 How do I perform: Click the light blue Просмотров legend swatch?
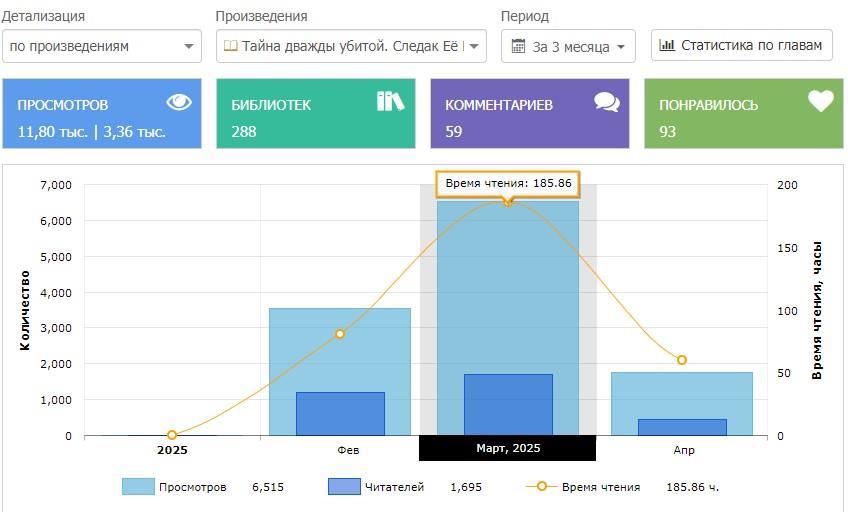138,487
